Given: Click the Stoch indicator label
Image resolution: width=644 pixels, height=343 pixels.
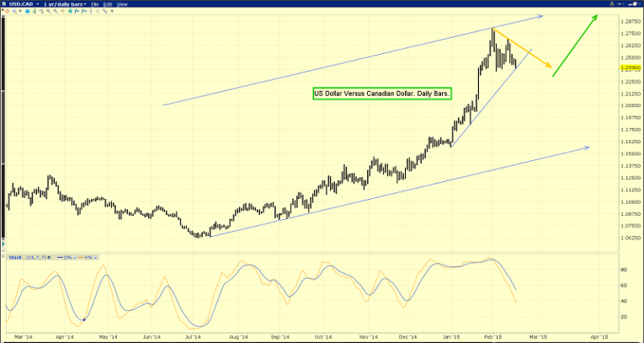Looking at the screenshot, I should pyautogui.click(x=15, y=257).
